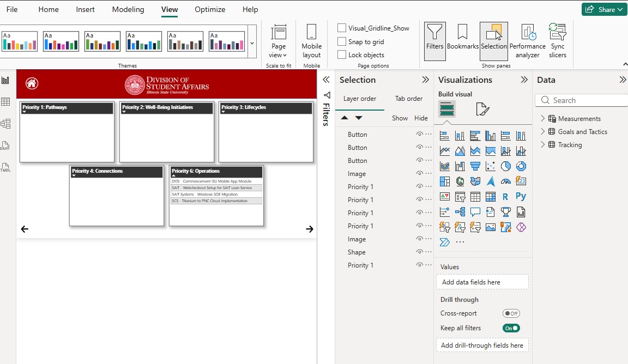This screenshot has height=364, width=628.
Task: Open the DAX query view
Action: tap(6, 146)
